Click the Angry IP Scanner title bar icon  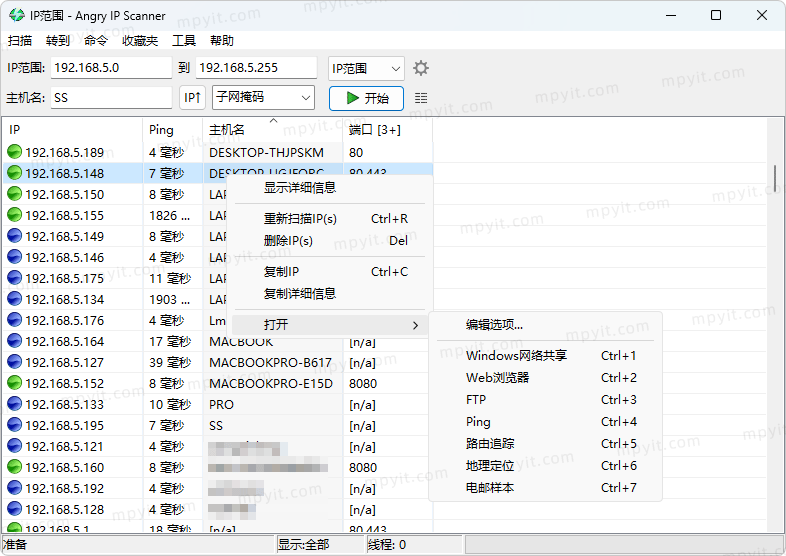point(17,16)
